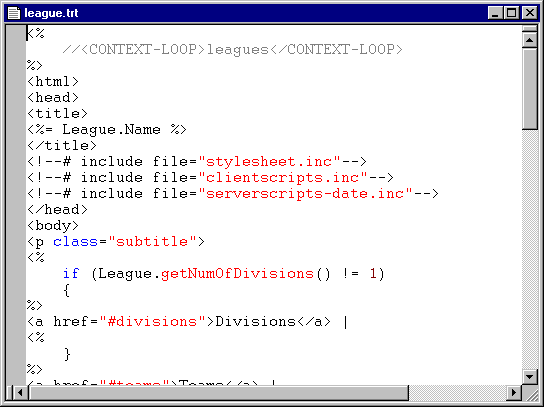Image resolution: width=544 pixels, height=407 pixels.
Task: Click the horizontal scrollbar right arrow
Action: [x=514, y=392]
